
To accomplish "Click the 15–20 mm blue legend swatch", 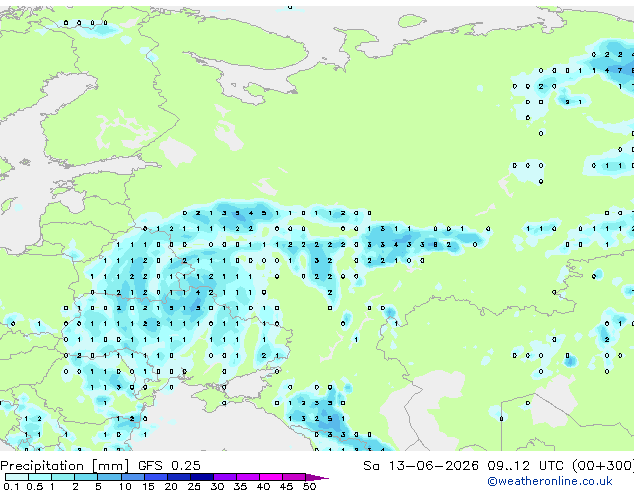I will (x=156, y=477).
